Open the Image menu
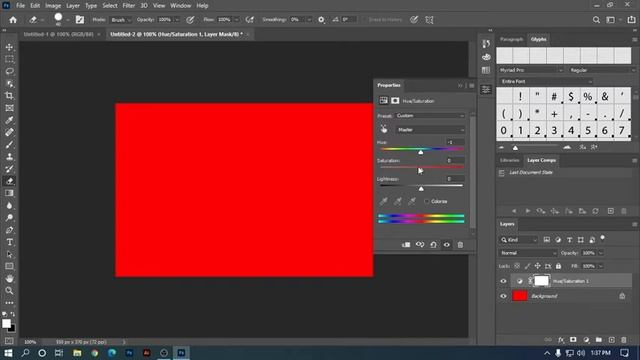 (53, 6)
